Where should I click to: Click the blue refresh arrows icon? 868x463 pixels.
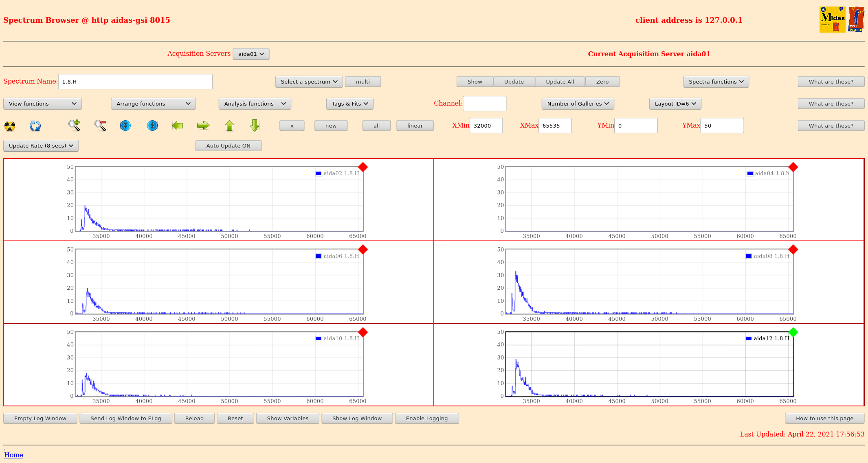point(35,126)
